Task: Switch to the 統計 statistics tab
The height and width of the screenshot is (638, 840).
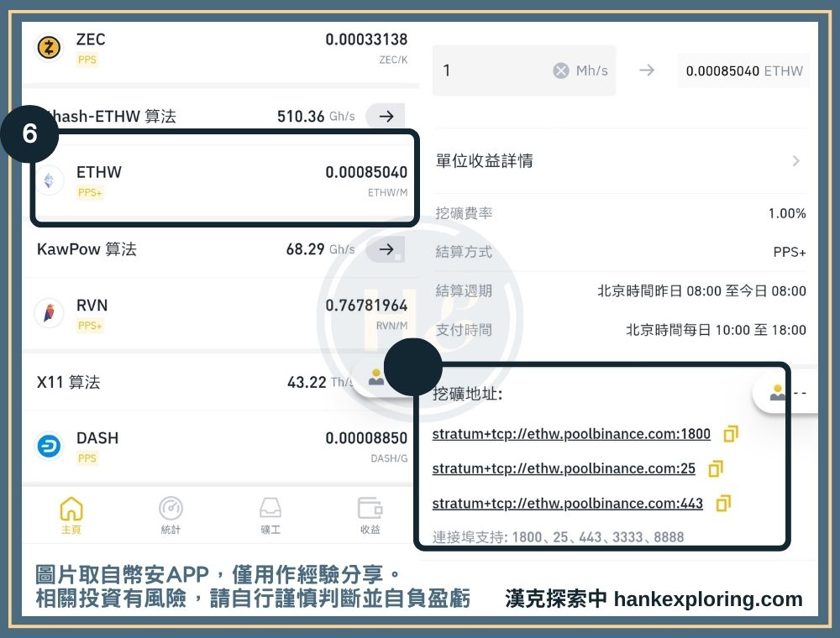Action: (x=171, y=515)
